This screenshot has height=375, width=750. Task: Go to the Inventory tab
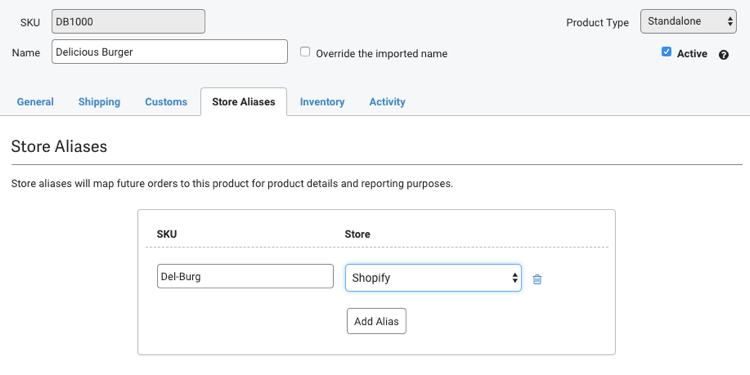(322, 102)
